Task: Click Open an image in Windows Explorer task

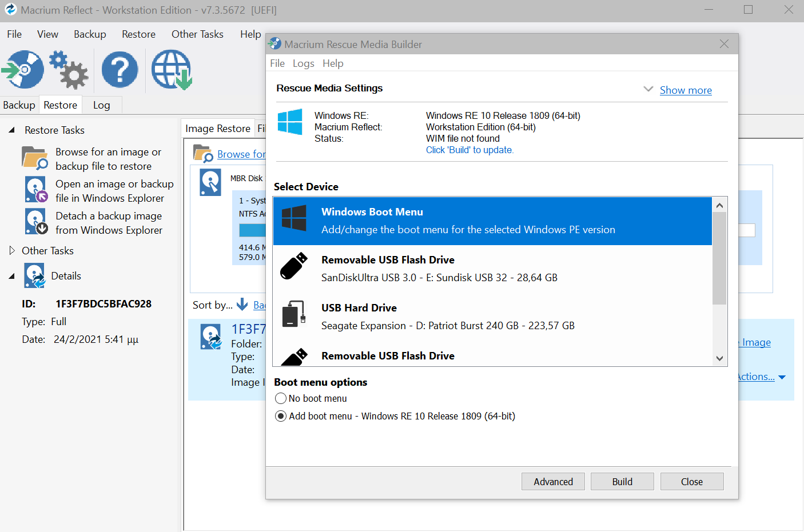Action: click(114, 191)
